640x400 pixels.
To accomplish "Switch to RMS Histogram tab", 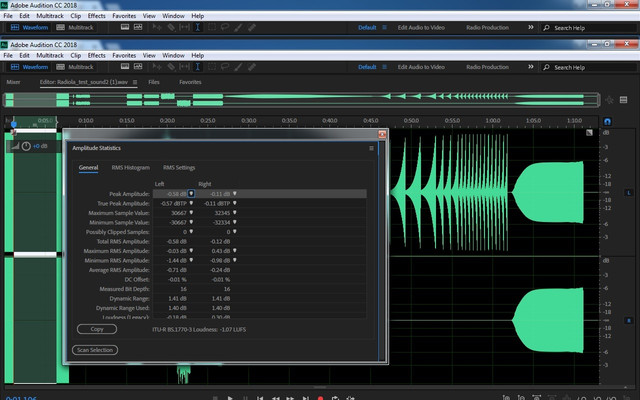I will pos(131,167).
